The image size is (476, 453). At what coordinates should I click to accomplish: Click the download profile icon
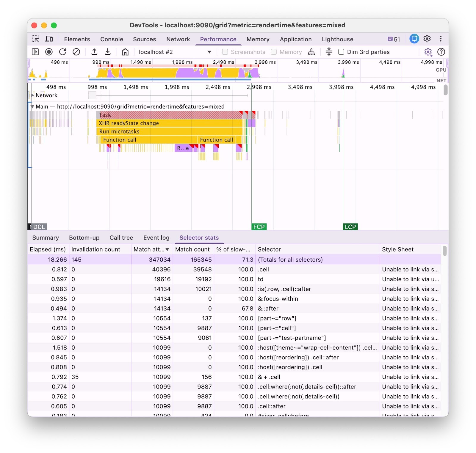(108, 52)
